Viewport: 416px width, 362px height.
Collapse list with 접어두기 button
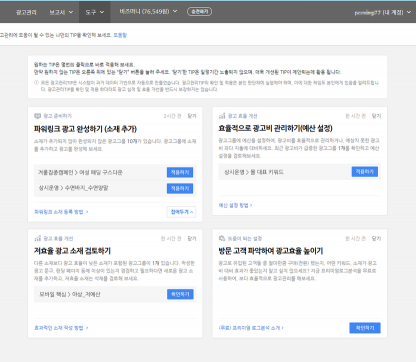(182, 212)
